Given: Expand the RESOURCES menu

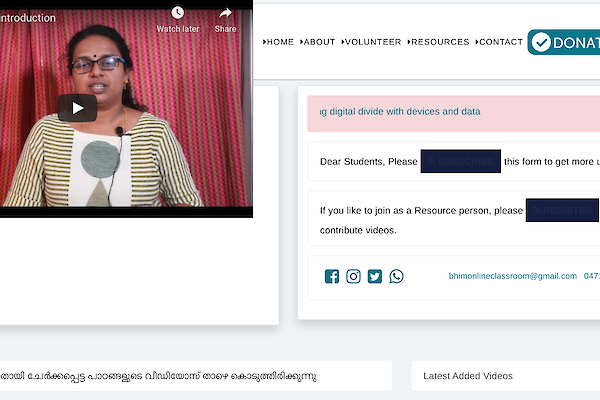Looking at the screenshot, I should [438, 42].
